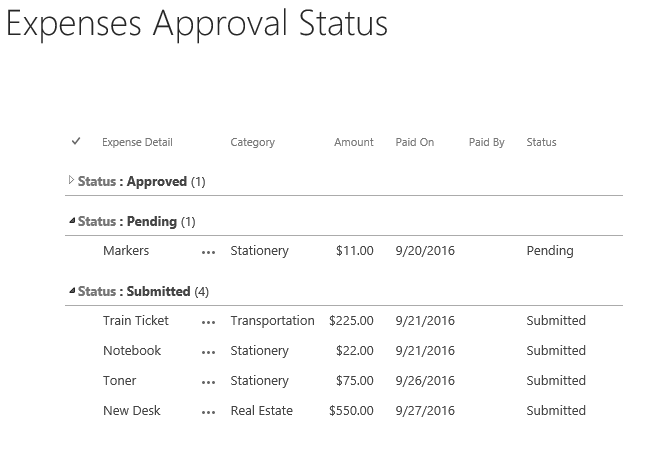
Task: Open ellipsis menu for Notebook item
Action: tap(208, 352)
